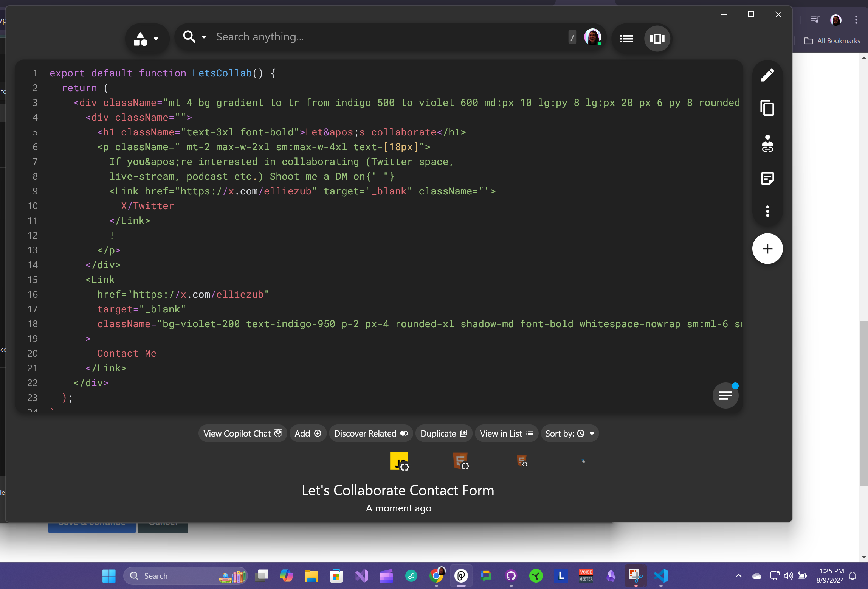Open the Copilot chat bubble with blue dot
The width and height of the screenshot is (868, 589).
click(725, 395)
